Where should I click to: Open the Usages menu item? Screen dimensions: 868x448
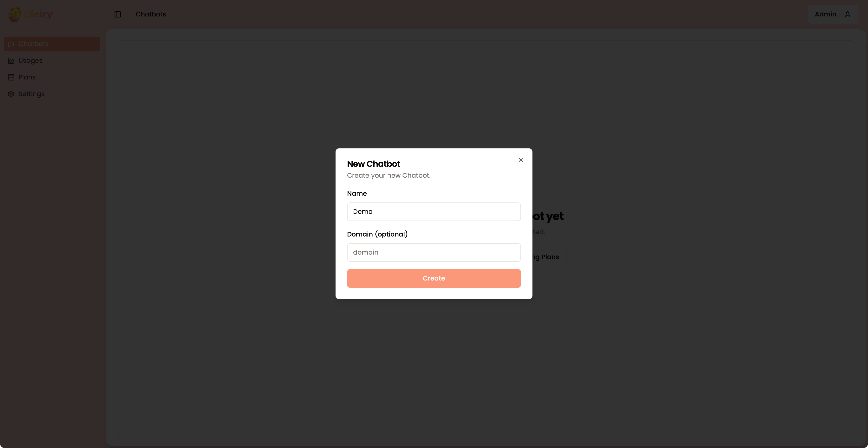(52, 61)
